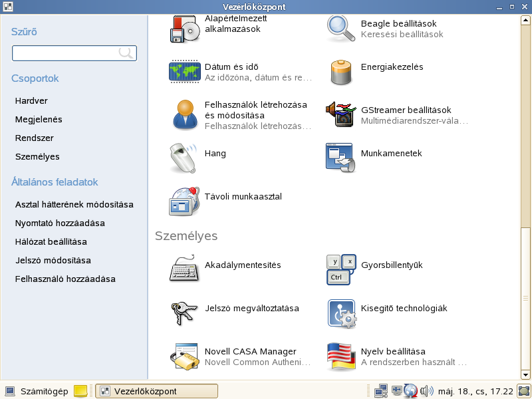Click the Távoli munkaasztal label
The image size is (532, 399).
[x=243, y=196]
